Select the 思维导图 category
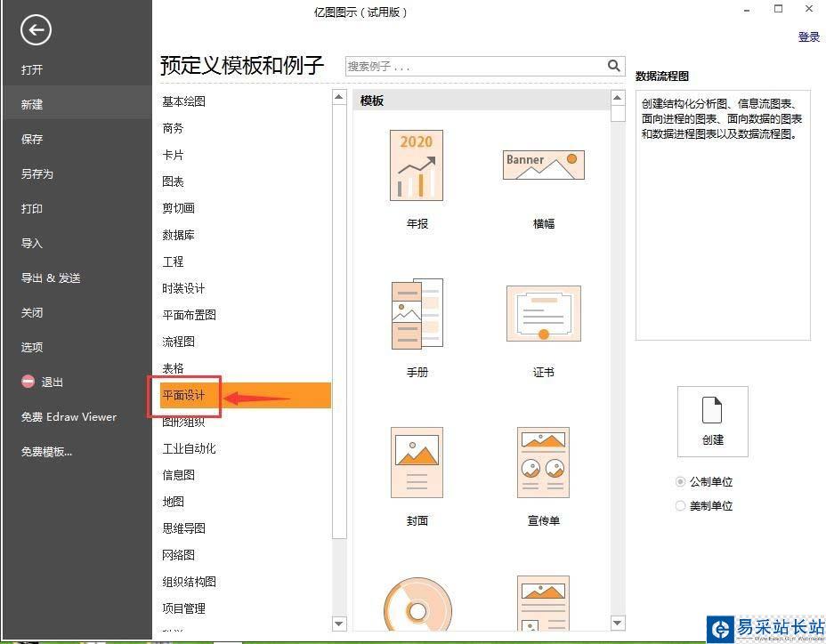The image size is (826, 644). point(183,528)
